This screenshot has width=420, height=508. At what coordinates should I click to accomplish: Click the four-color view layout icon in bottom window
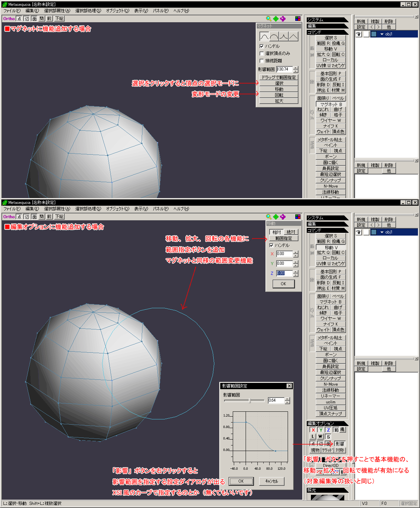(x=298, y=217)
